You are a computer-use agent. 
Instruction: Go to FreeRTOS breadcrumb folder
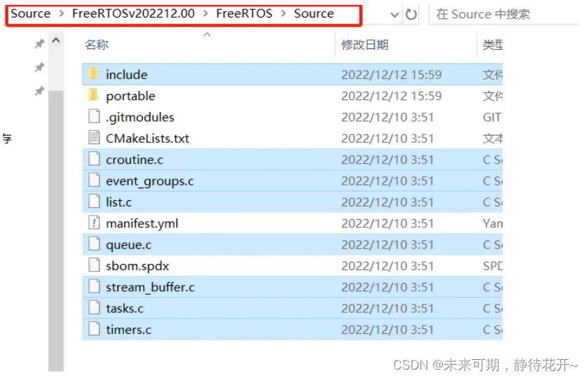click(244, 13)
